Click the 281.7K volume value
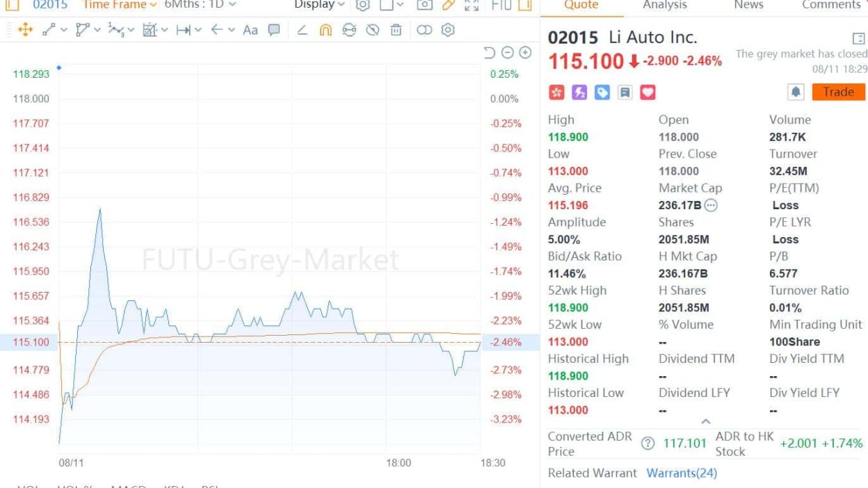 (787, 137)
